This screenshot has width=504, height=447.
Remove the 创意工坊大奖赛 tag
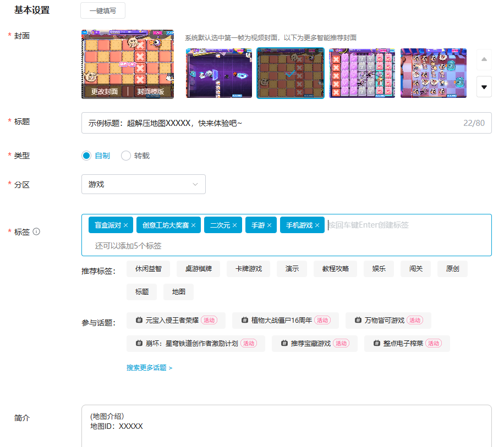[193, 225]
